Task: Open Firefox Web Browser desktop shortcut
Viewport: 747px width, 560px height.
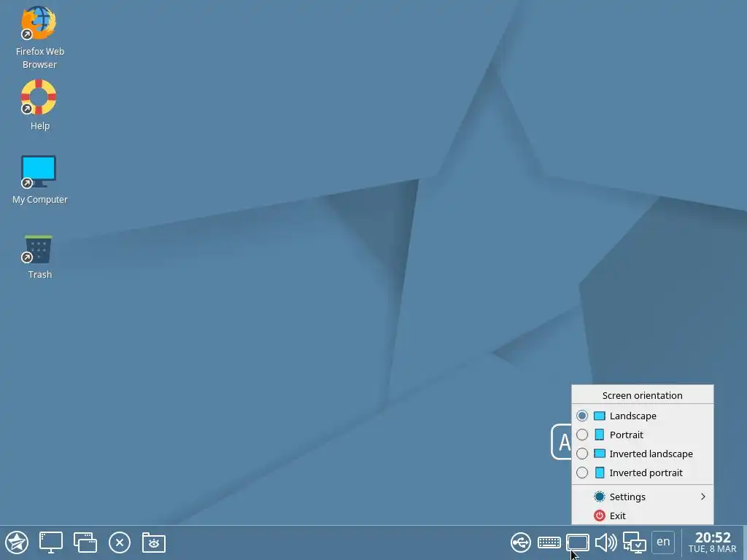Action: pyautogui.click(x=39, y=38)
